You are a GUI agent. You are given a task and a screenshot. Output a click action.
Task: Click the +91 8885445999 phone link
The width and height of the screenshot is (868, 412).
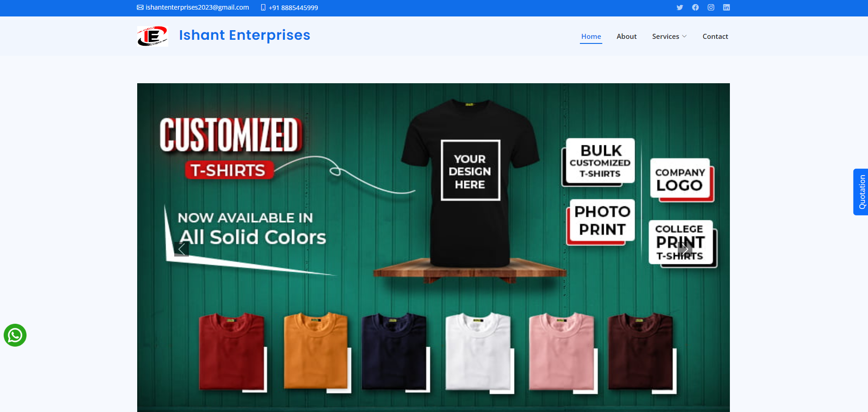(293, 8)
